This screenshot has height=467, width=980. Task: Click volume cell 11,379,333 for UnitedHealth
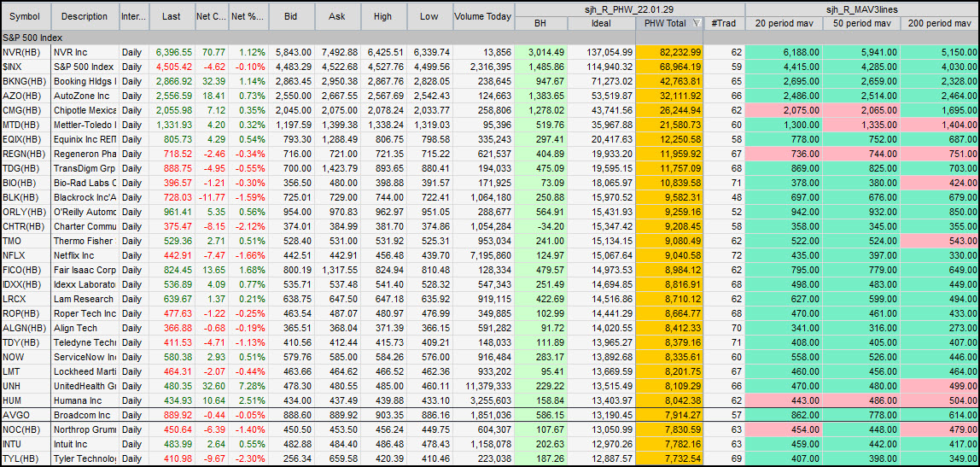point(483,385)
